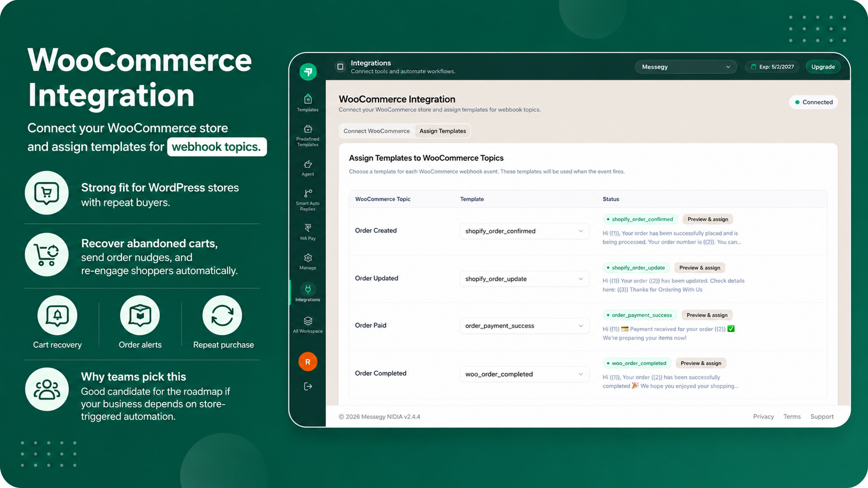Click Preview & assign for shopify_order_confirmed
This screenshot has width=868, height=488.
click(708, 219)
